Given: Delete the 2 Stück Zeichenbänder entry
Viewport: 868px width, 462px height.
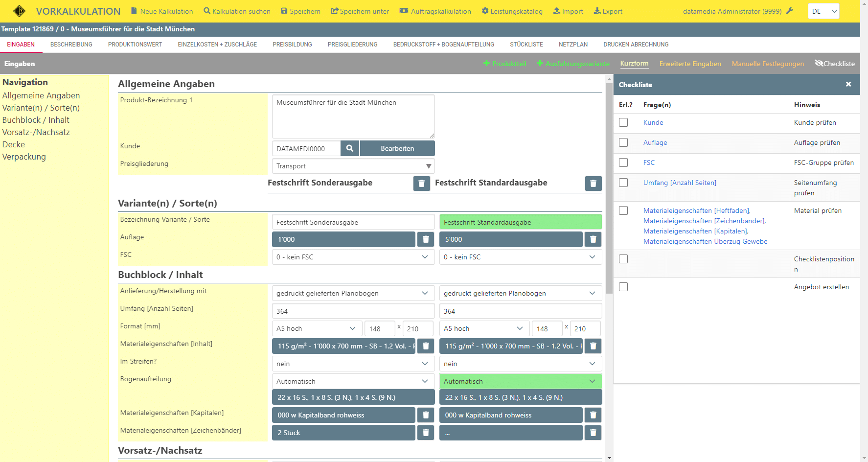Looking at the screenshot, I should pyautogui.click(x=426, y=433).
